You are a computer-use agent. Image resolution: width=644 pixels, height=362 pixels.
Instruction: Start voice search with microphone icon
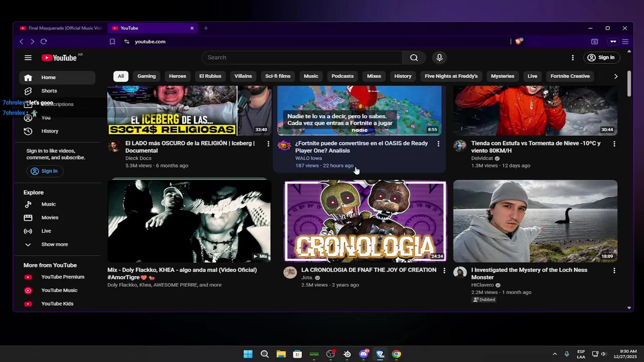pos(439,57)
